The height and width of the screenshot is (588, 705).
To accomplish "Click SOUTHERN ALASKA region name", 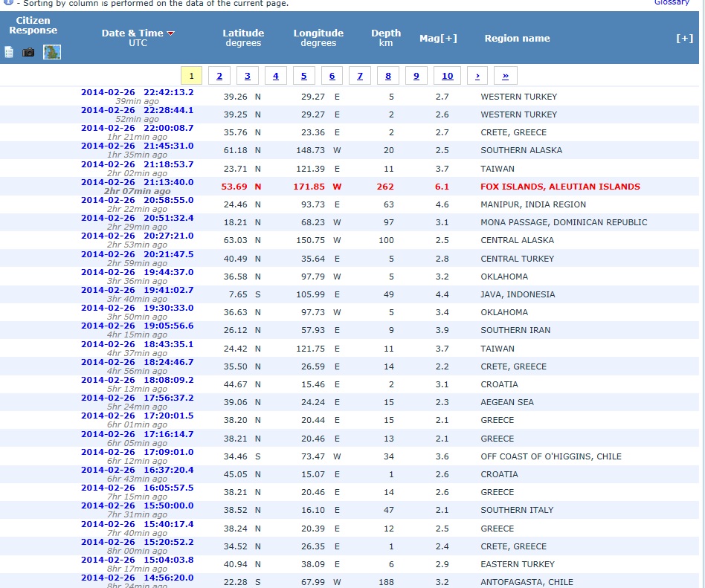I will pos(521,150).
